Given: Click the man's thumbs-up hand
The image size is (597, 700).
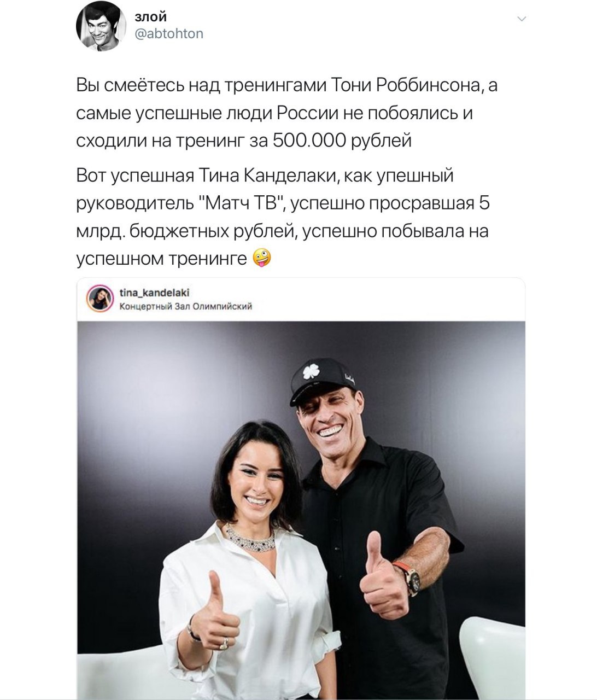Looking at the screenshot, I should tap(382, 577).
